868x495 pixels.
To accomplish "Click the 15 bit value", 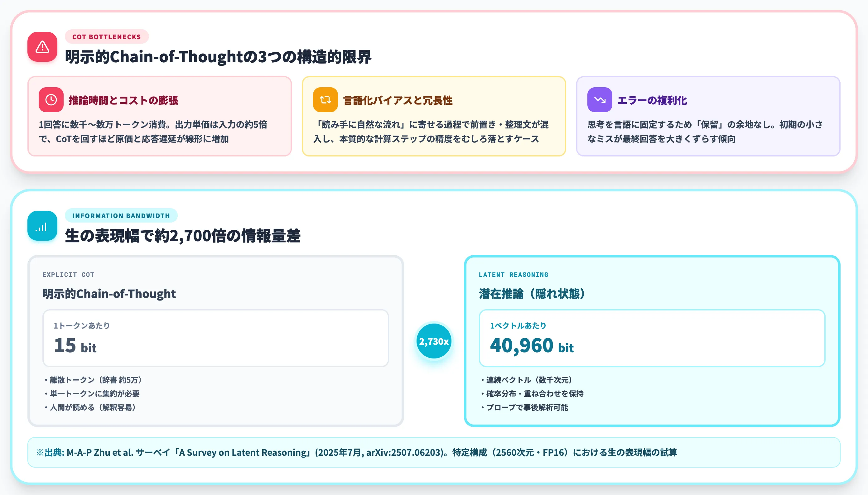I will [75, 345].
